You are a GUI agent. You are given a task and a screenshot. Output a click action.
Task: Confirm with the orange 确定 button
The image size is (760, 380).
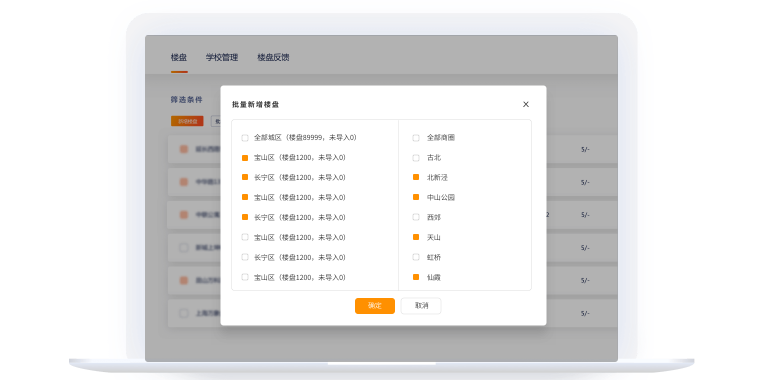375,306
